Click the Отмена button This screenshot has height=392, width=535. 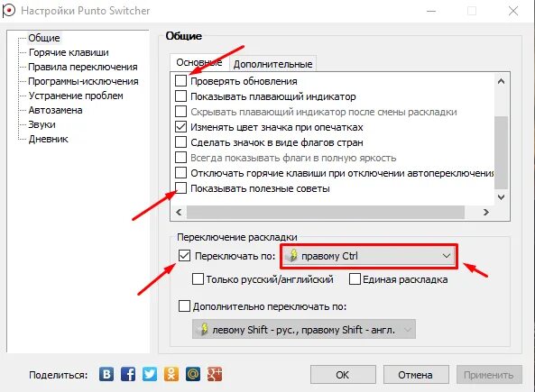416,375
